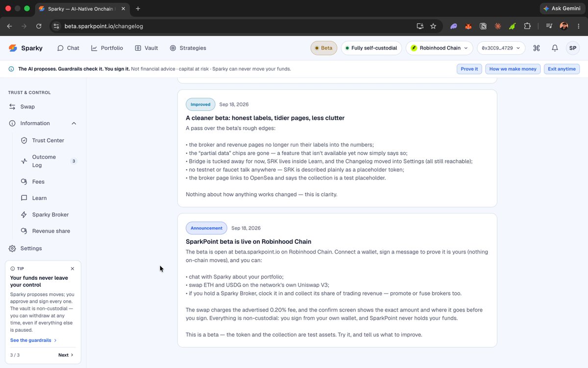Screen dimensions: 588x368
Task: View site information icon in address bar
Action: pos(56,26)
